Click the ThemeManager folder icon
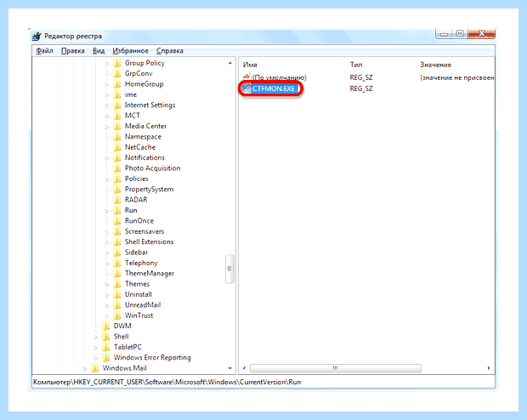This screenshot has height=420, width=527. [x=117, y=274]
